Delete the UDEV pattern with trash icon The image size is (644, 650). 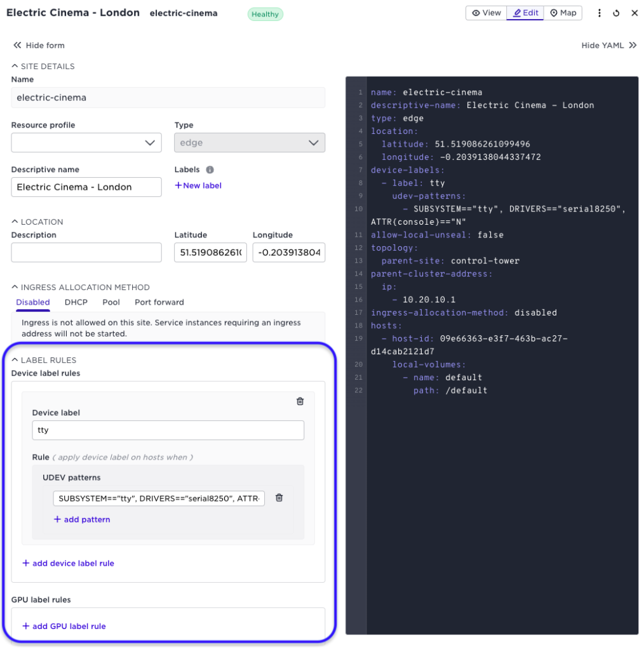tap(279, 498)
